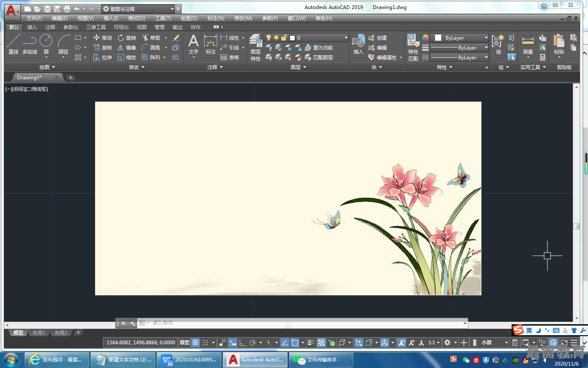
Task: Click the 缩放 (Scale) tool
Action: coord(127,57)
